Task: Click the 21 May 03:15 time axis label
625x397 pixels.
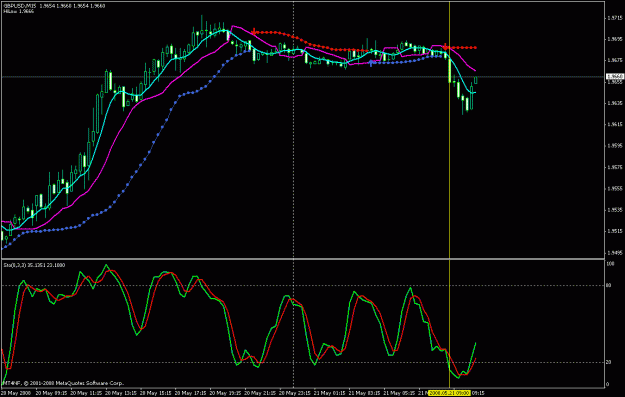Action: pos(364,393)
